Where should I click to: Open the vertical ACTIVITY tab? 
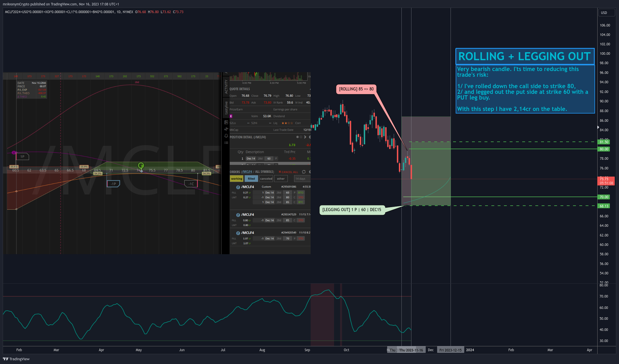coord(226,86)
